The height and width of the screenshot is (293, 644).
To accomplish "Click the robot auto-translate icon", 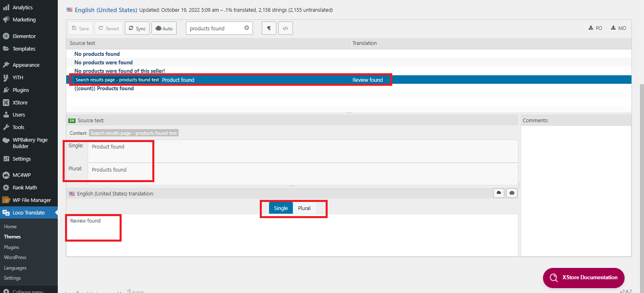I will pos(512,193).
